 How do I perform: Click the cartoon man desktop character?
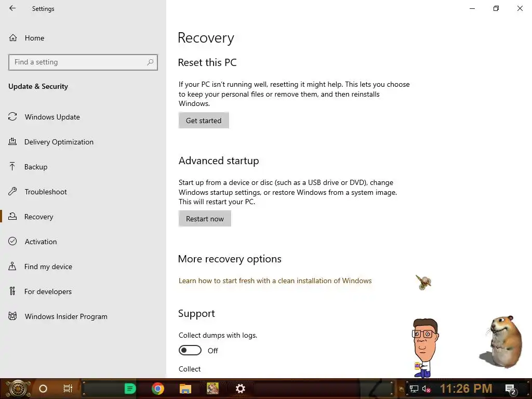point(424,348)
